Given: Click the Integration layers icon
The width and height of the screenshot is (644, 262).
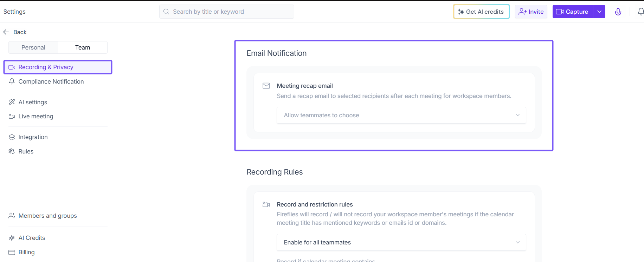Looking at the screenshot, I should tap(12, 137).
